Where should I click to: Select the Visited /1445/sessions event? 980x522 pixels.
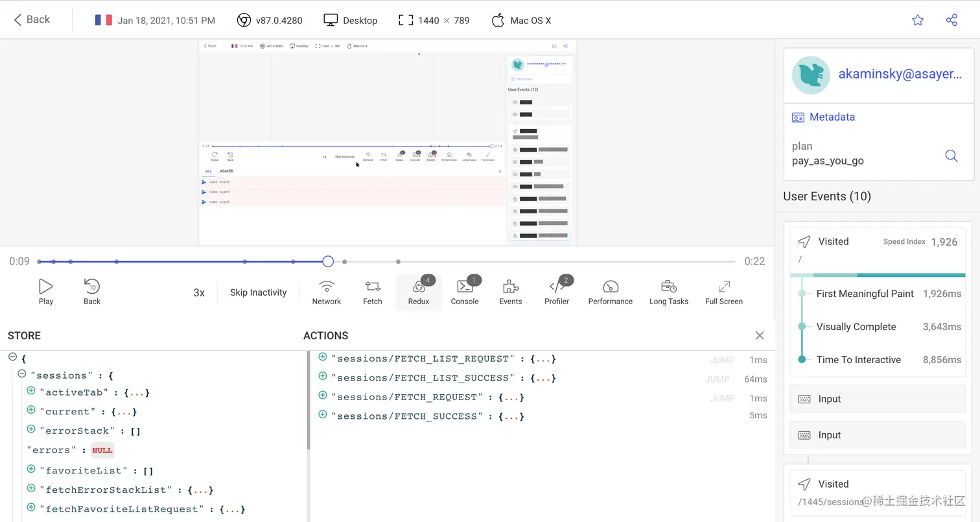tap(878, 492)
